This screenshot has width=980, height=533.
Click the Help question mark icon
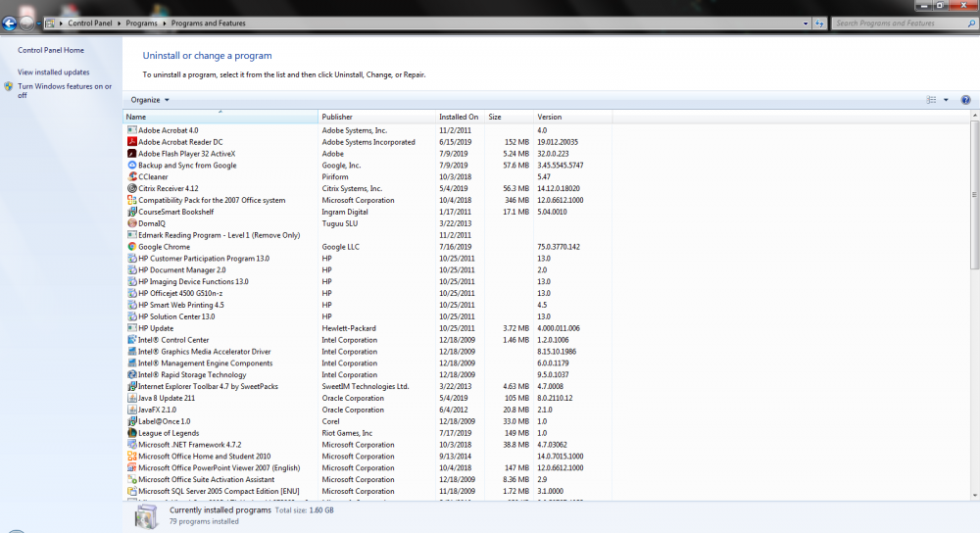tap(965, 100)
